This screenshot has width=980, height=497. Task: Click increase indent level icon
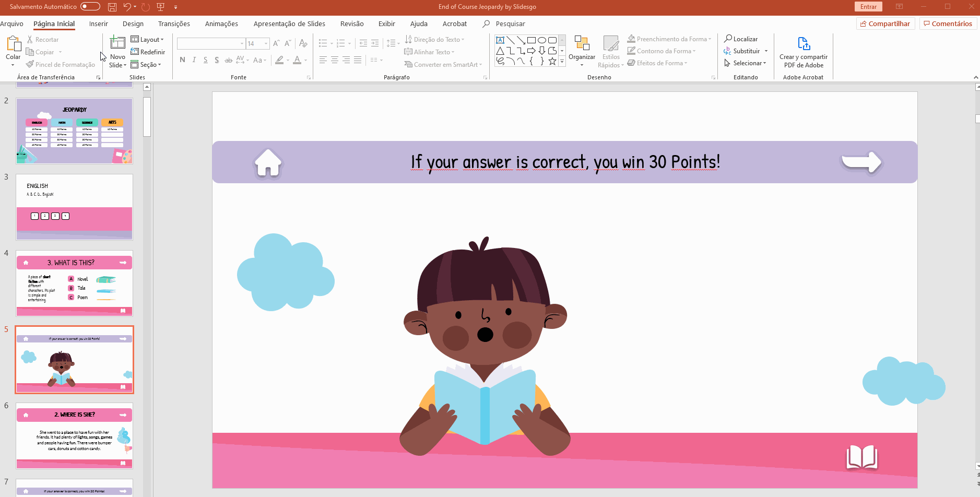tap(375, 43)
